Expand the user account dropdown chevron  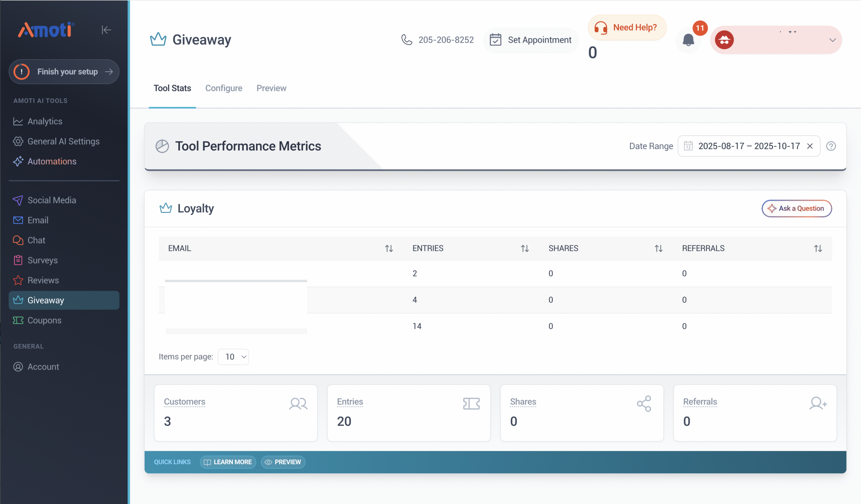pos(832,40)
